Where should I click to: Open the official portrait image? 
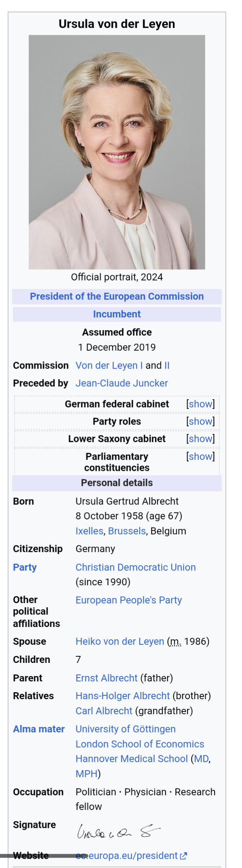[117, 152]
